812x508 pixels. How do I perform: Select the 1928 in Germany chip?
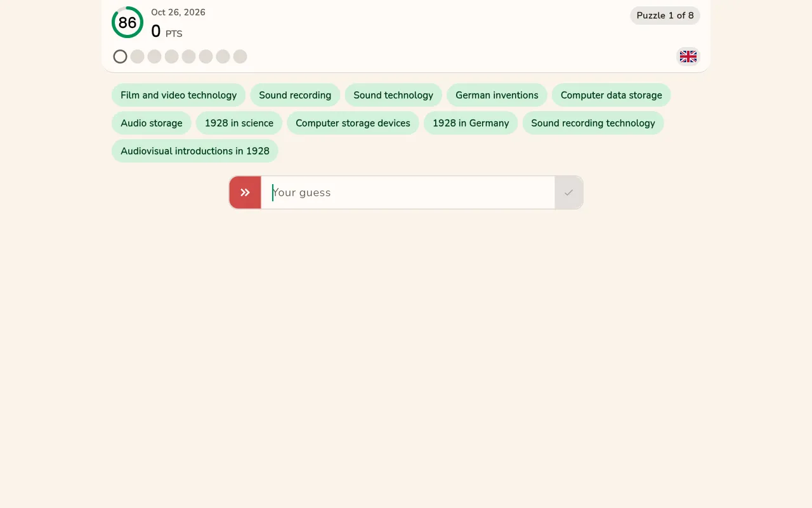click(x=471, y=123)
